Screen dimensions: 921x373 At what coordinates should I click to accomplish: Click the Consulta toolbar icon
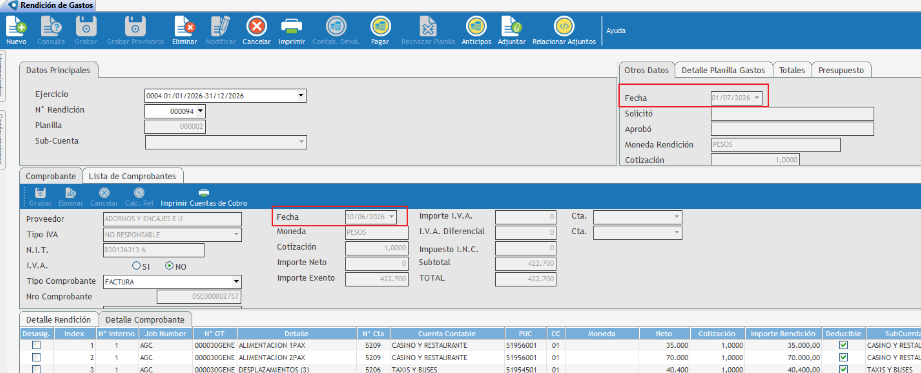point(51,27)
